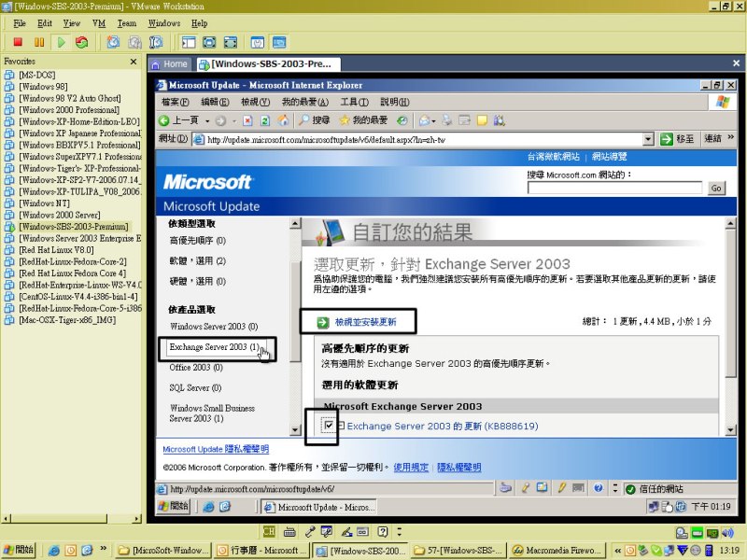Open the IE 檔案(F) menu
The width and height of the screenshot is (747, 560).
pyautogui.click(x=175, y=102)
